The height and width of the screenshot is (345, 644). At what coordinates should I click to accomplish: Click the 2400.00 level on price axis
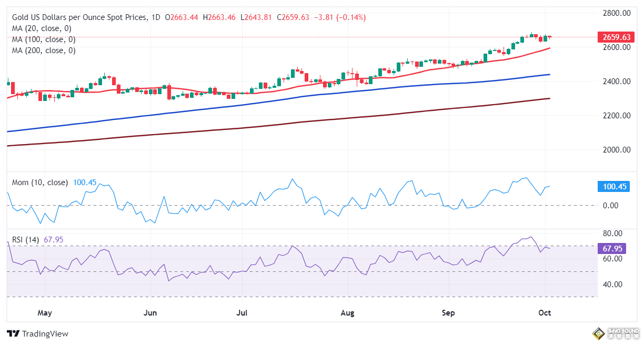tap(616, 82)
